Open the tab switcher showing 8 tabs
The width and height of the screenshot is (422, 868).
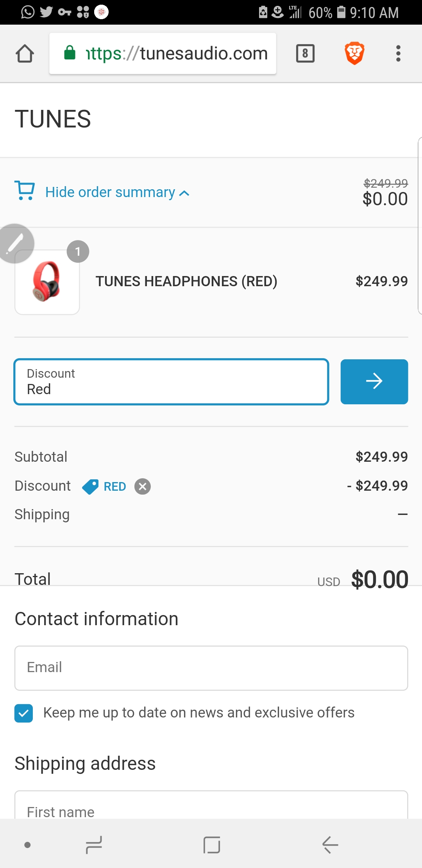[305, 54]
